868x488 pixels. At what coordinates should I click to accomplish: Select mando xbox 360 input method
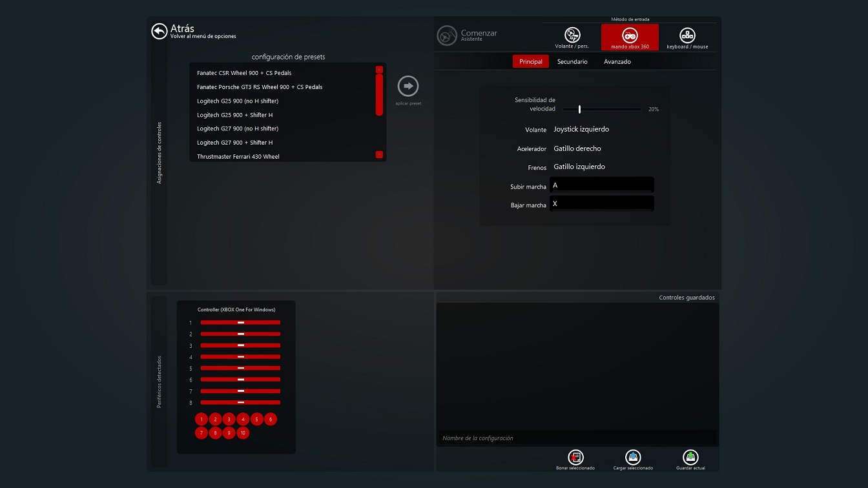(x=630, y=37)
